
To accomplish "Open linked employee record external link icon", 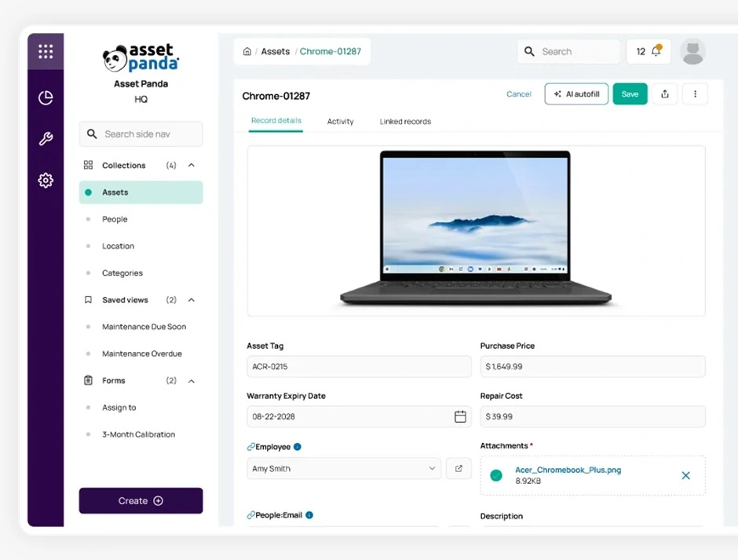I will (x=459, y=469).
